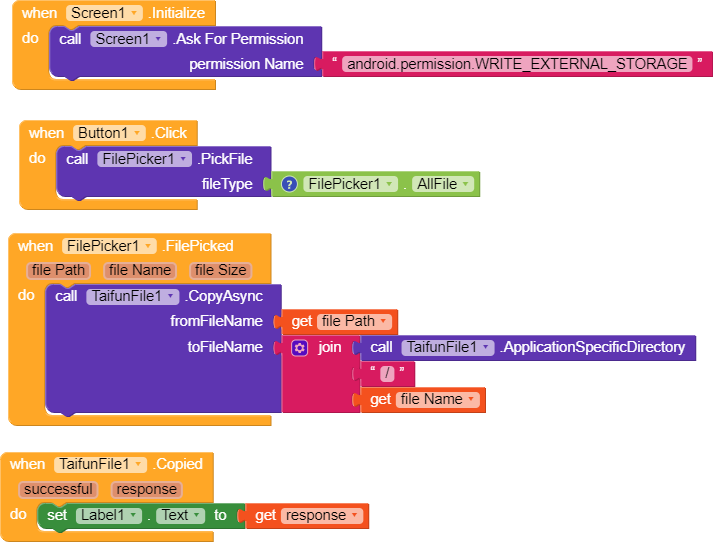This screenshot has height=542, width=713.
Task: Click the join block gear mutator icon
Action: [299, 348]
